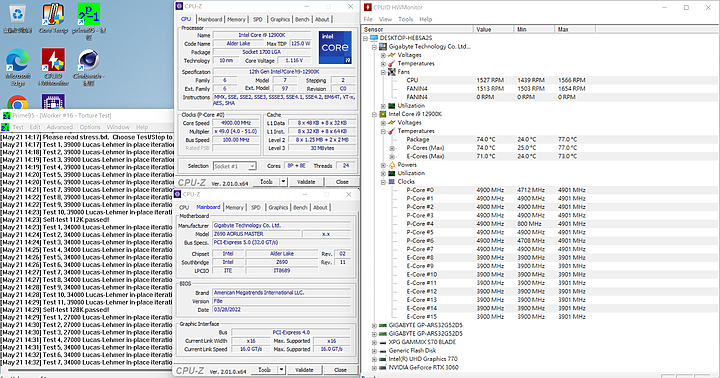
Task: Click Close button in Mainboard CPU-Z window
Action: coord(340,370)
